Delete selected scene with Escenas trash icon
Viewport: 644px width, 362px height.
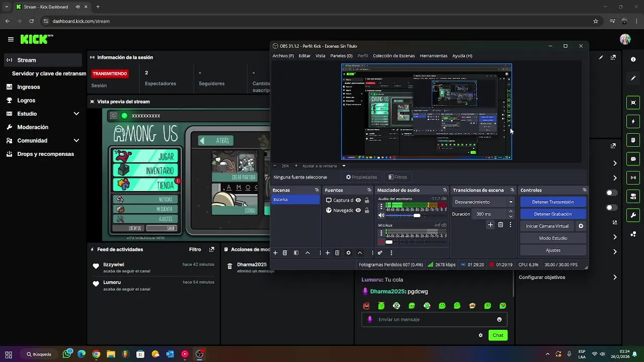click(285, 253)
